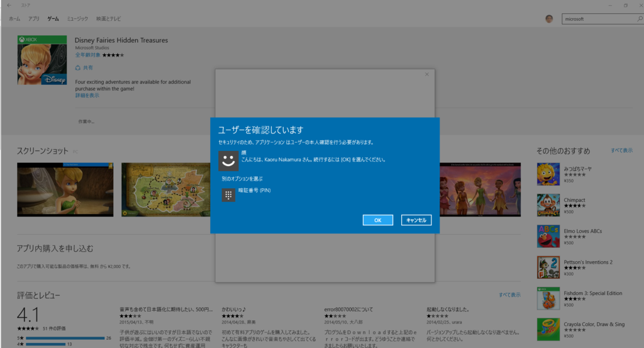644x348 pixels.
Task: Open the ホーム tab in Store
Action: coord(14,19)
